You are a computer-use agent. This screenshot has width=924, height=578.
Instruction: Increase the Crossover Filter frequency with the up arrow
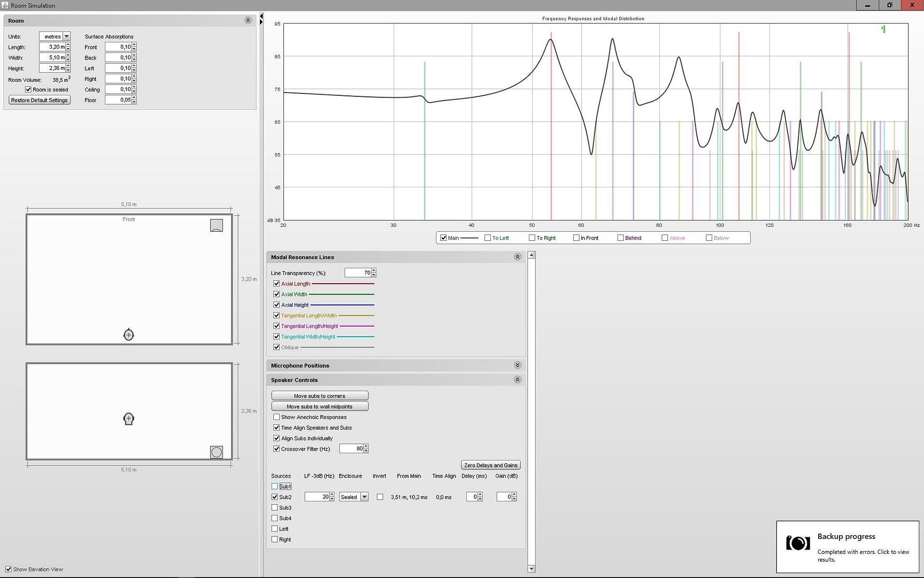[366, 446]
